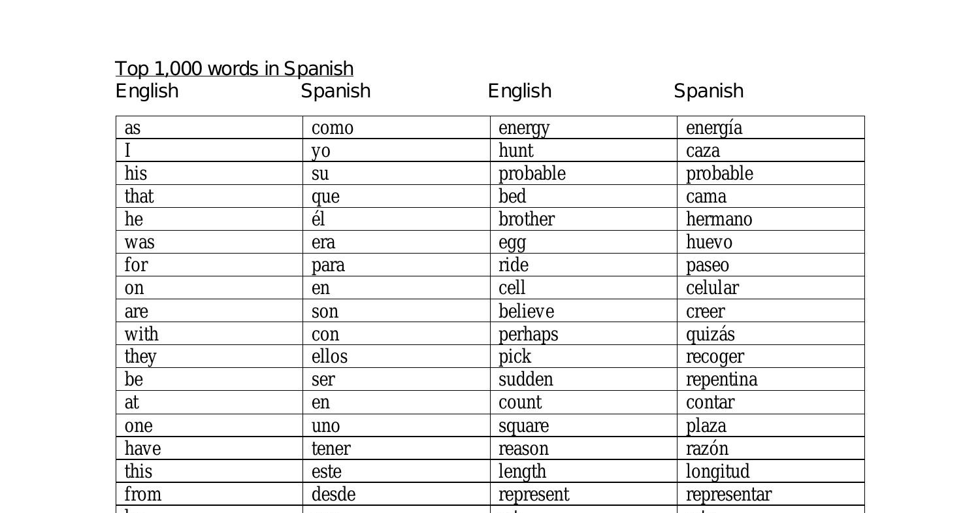This screenshot has height=513, width=980.
Task: Click the word 'longitud'
Action: [x=717, y=472]
